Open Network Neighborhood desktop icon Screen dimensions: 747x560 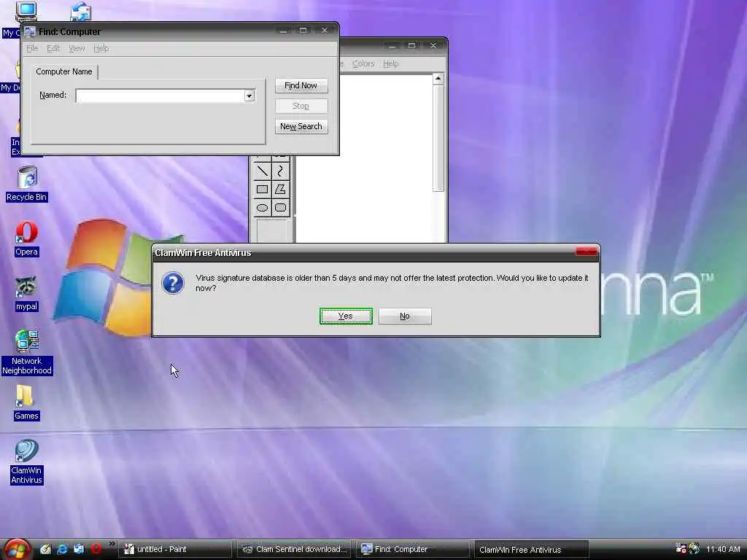27,352
